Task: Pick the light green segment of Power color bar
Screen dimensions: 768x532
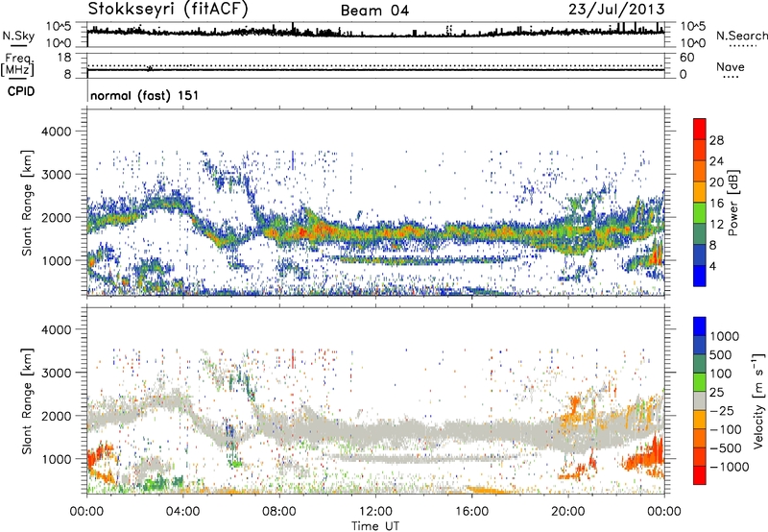Action: [700, 213]
